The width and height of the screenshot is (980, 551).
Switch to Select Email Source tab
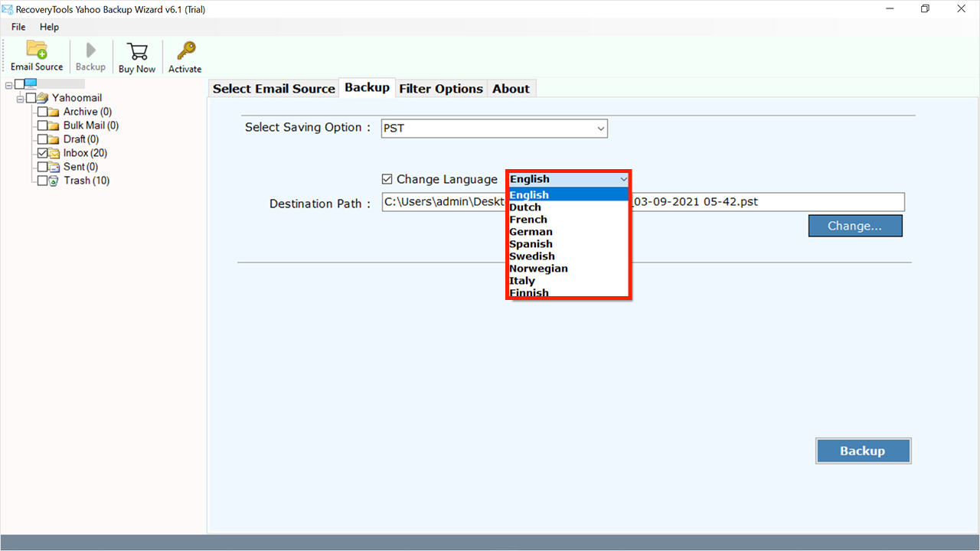click(274, 89)
